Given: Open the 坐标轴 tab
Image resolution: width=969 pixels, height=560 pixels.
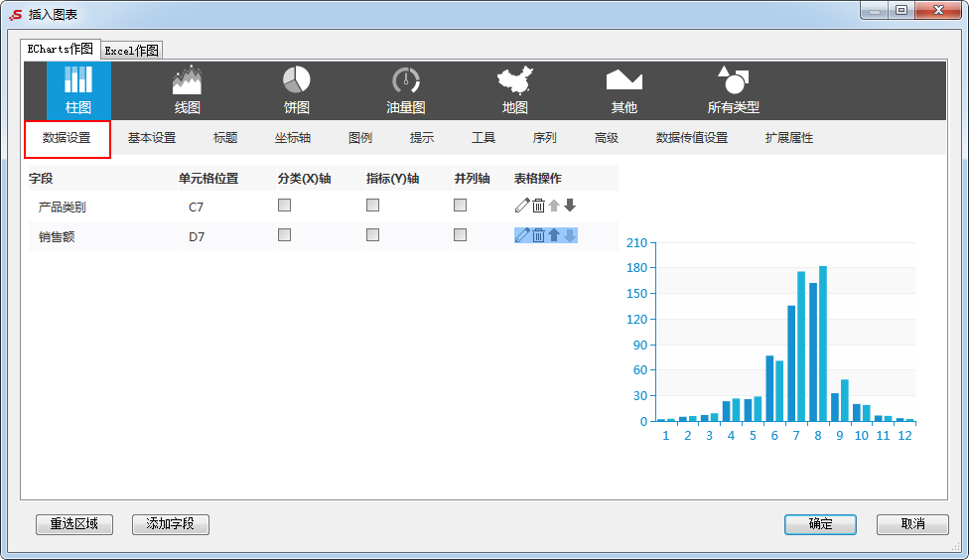Looking at the screenshot, I should point(293,138).
